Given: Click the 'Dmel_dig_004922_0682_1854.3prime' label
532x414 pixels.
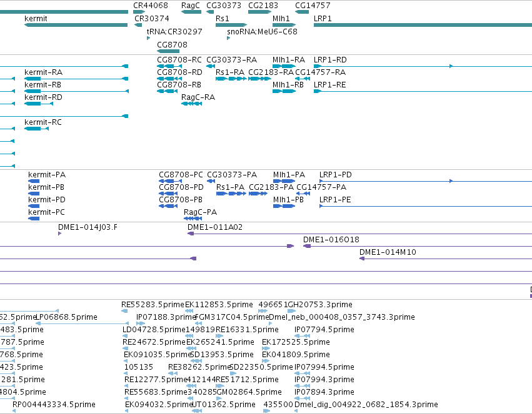Looking at the screenshot, I should 366,405.
